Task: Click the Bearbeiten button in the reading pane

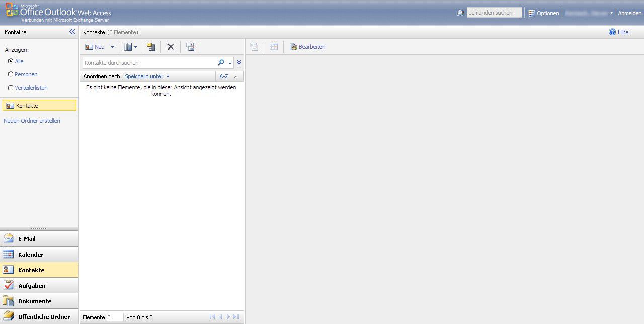Action: tap(308, 47)
